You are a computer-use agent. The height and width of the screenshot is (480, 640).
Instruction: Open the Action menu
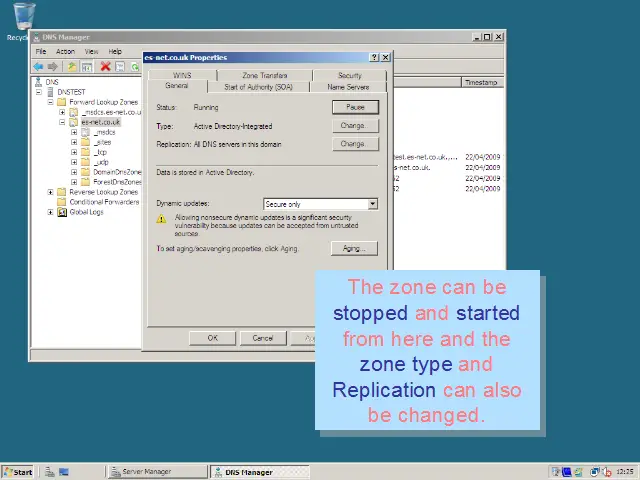(x=65, y=51)
